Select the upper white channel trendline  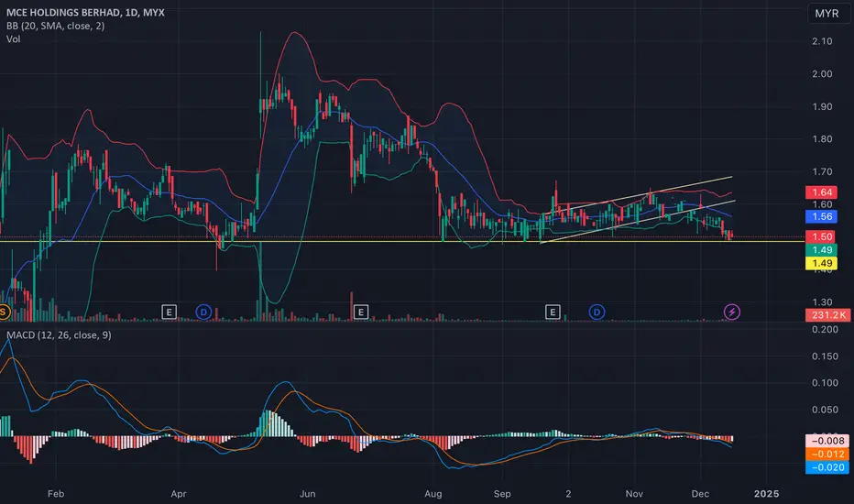click(x=637, y=195)
